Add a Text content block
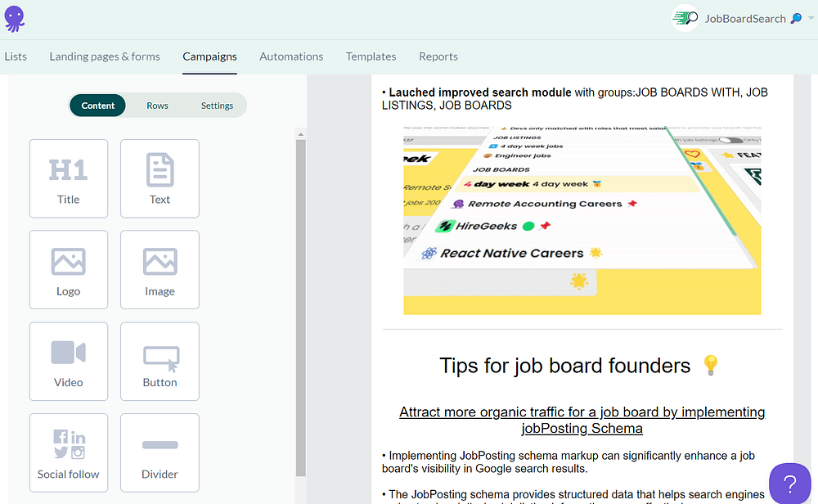 [160, 178]
